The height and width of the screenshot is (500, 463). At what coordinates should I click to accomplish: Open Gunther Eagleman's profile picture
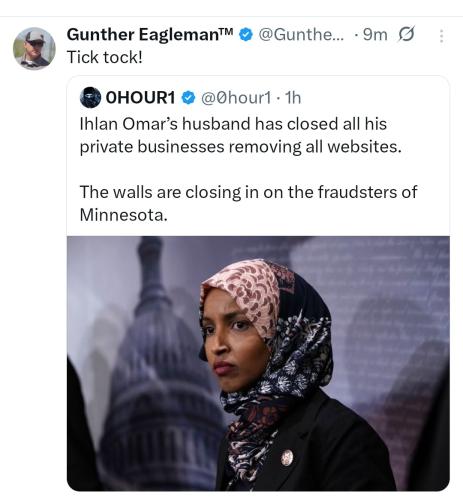(34, 48)
